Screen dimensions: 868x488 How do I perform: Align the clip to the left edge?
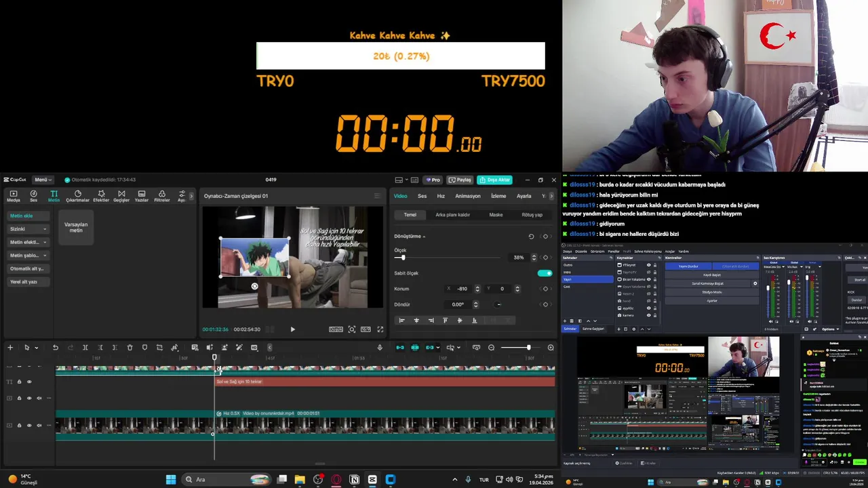pyautogui.click(x=402, y=321)
